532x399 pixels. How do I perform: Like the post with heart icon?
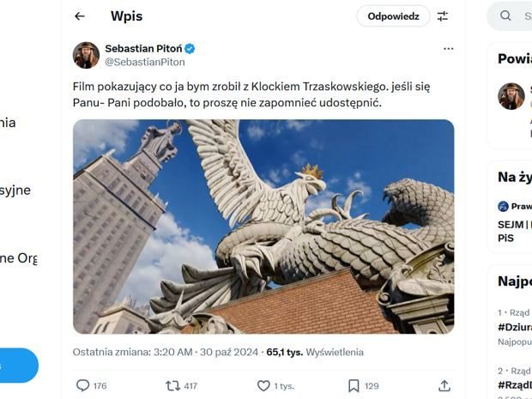click(263, 386)
